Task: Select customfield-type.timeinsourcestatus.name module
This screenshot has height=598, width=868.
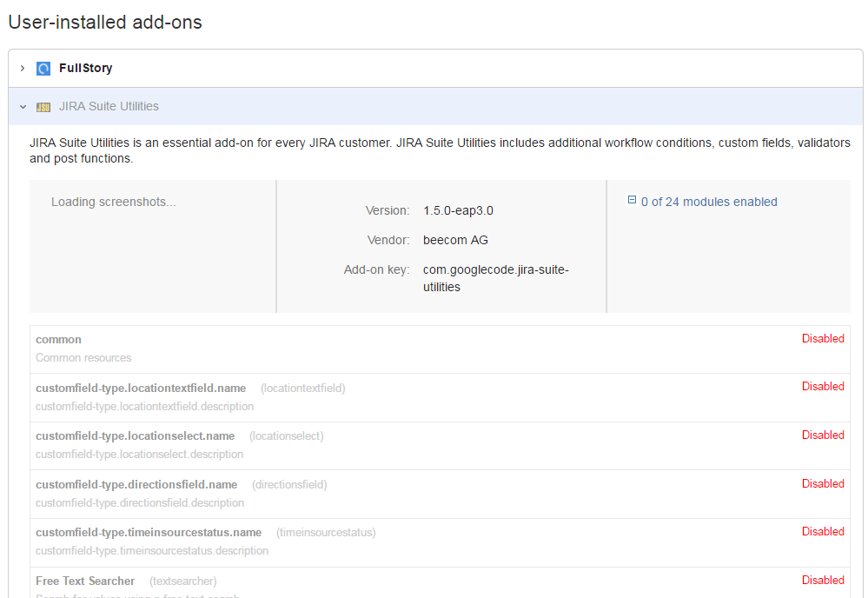Action: pos(149,532)
